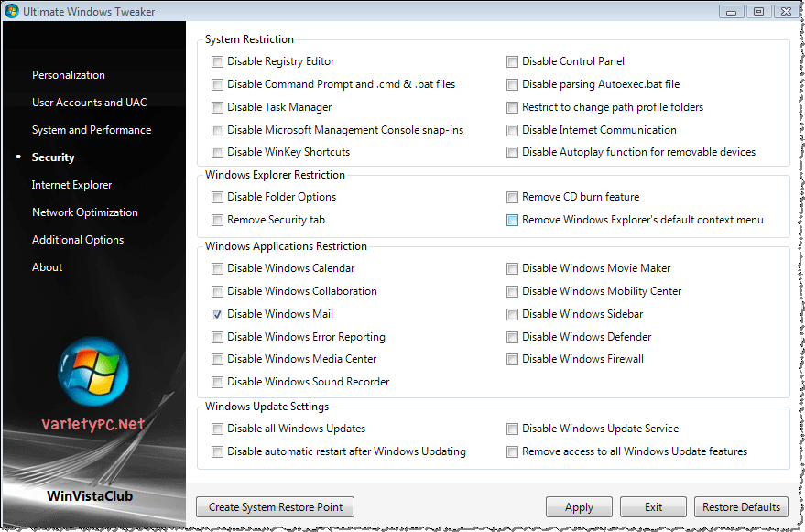
Task: Open the Personalization section
Action: [69, 75]
